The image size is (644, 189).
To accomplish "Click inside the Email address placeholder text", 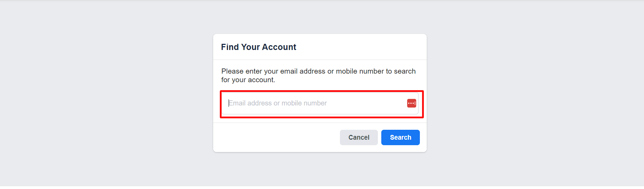I will point(277,103).
